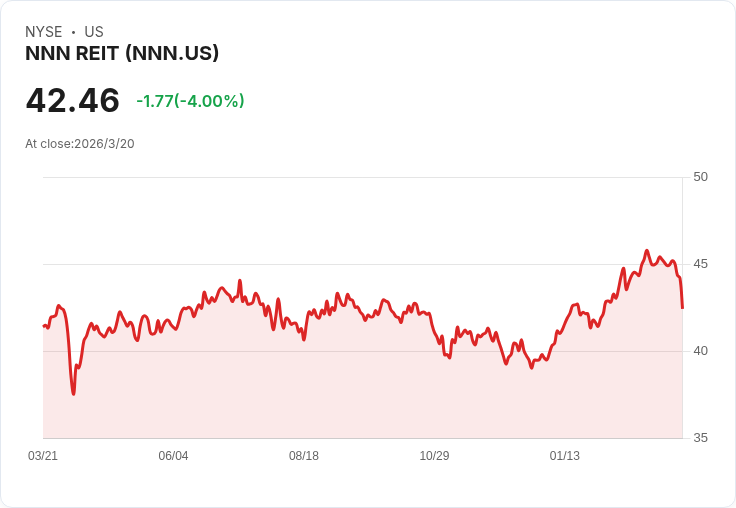Click the 10/29 date on the x-axis
The image size is (736, 508).
(434, 455)
